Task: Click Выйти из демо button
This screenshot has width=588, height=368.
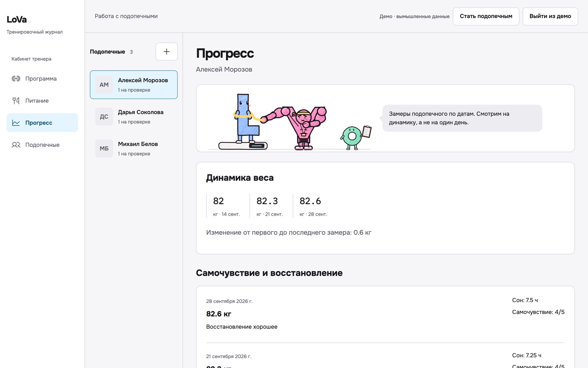Action: click(x=550, y=16)
